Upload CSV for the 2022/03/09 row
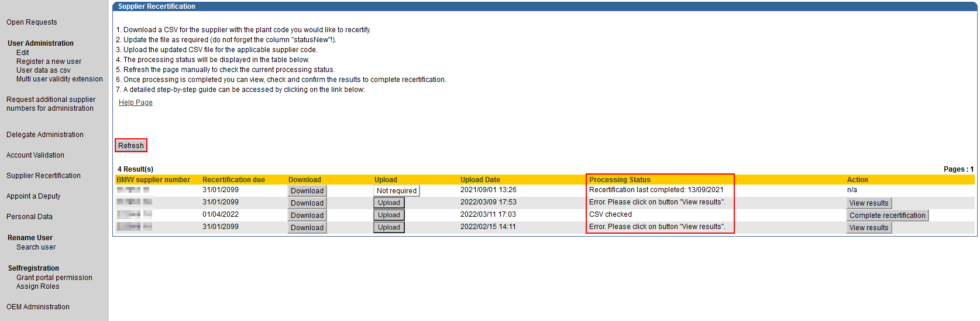The height and width of the screenshot is (321, 980). coord(388,203)
